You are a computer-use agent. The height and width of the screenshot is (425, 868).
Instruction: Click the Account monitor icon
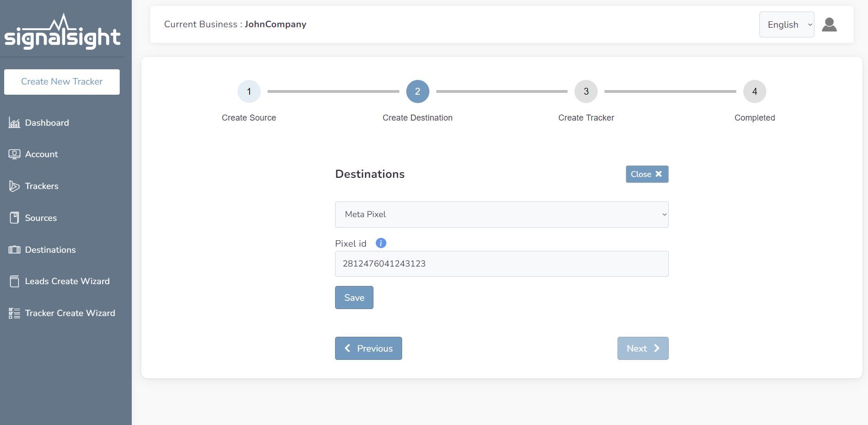[x=14, y=154]
